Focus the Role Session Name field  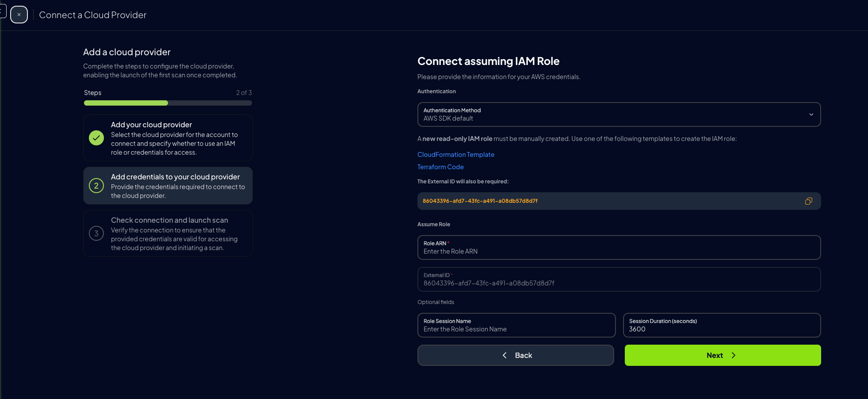pos(516,325)
